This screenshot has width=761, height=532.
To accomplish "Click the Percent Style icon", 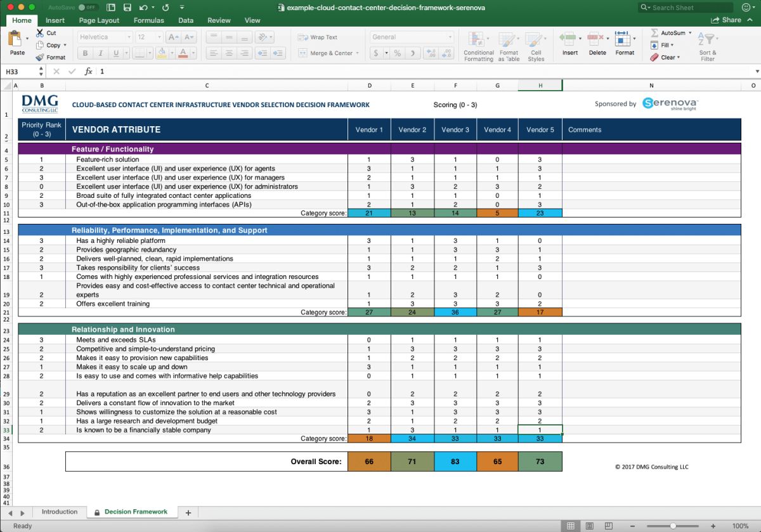I will pyautogui.click(x=398, y=53).
